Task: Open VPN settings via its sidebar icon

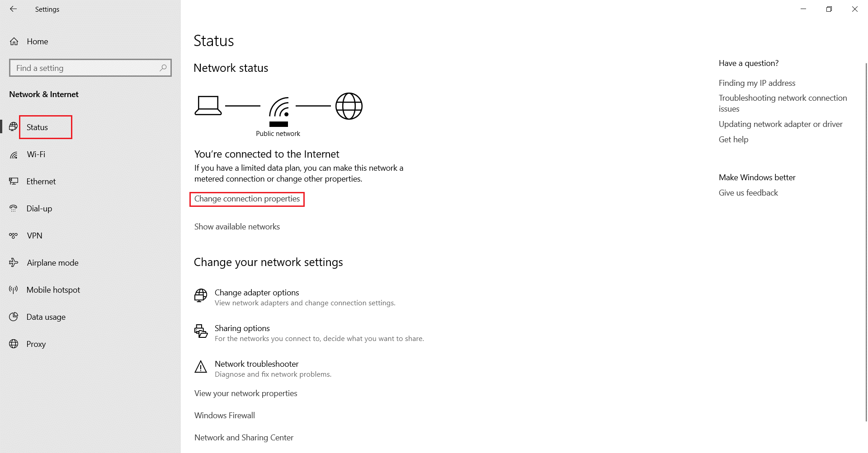Action: pos(14,235)
